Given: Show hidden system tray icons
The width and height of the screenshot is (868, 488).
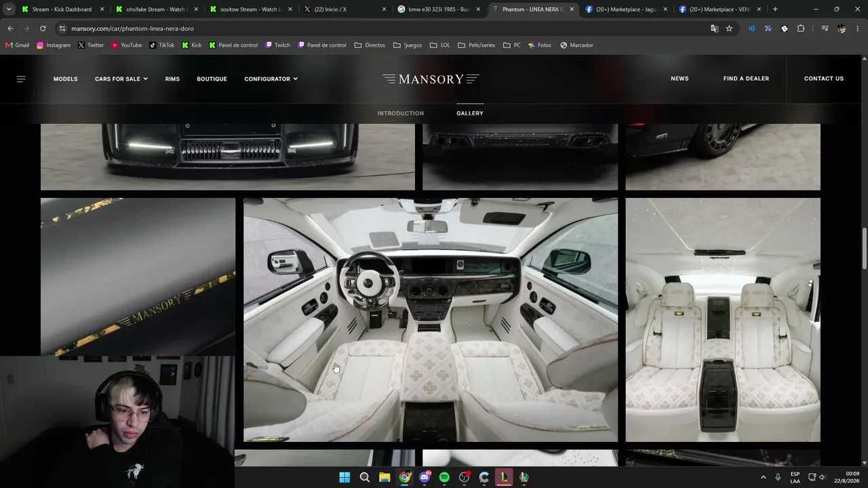Looking at the screenshot, I should pos(764,477).
